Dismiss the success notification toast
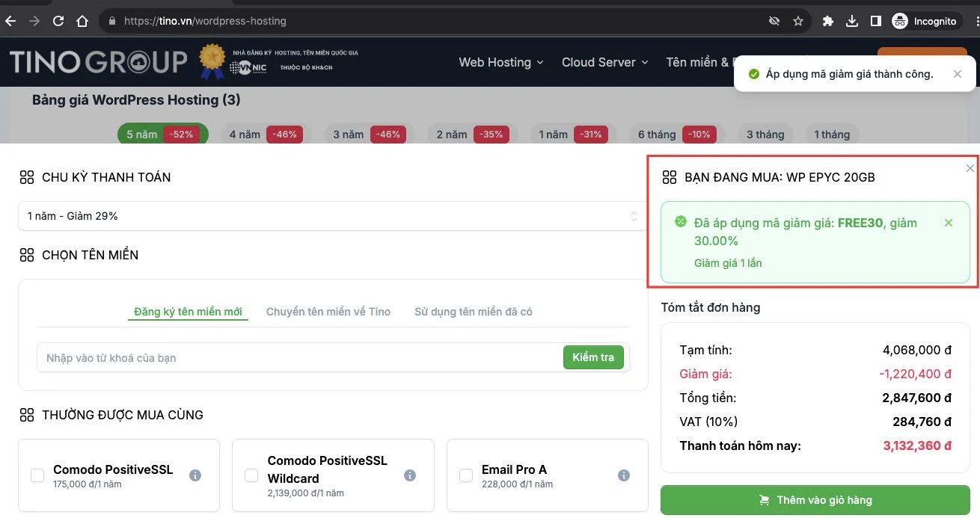 [x=958, y=74]
